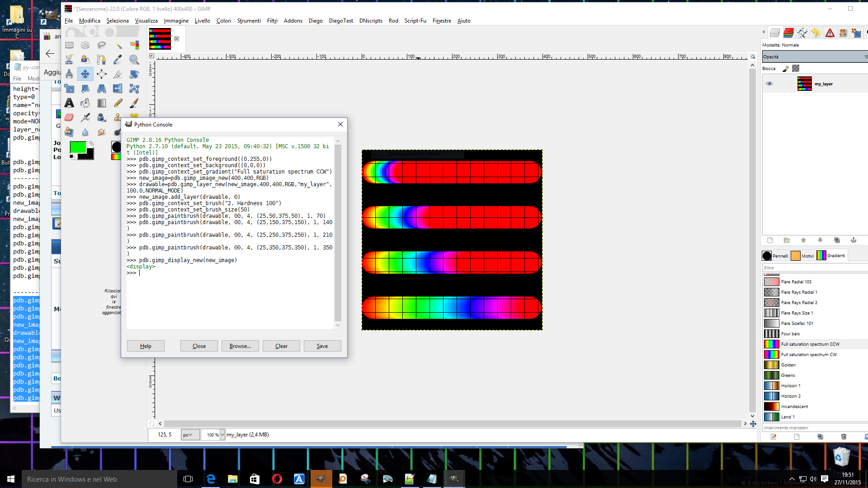
Task: Open the Script-Fu menu
Action: pos(415,21)
